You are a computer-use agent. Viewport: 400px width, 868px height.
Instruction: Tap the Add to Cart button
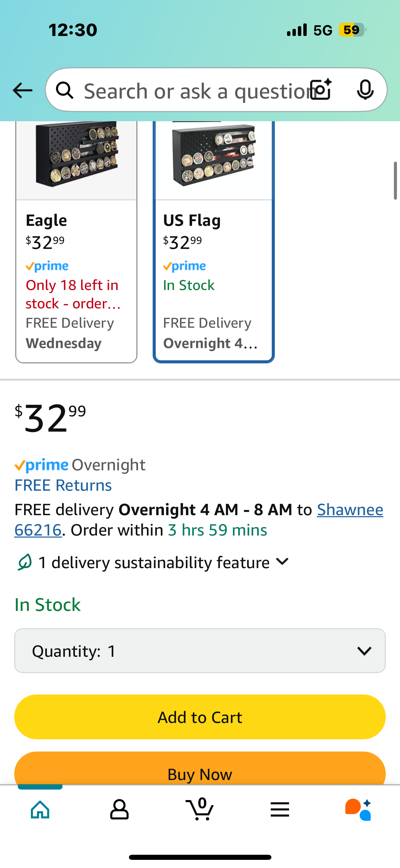(x=200, y=717)
